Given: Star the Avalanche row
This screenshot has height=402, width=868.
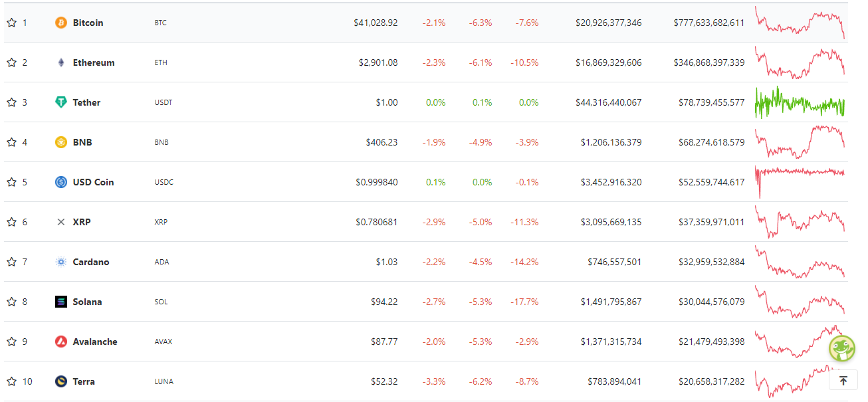Looking at the screenshot, I should [11, 342].
